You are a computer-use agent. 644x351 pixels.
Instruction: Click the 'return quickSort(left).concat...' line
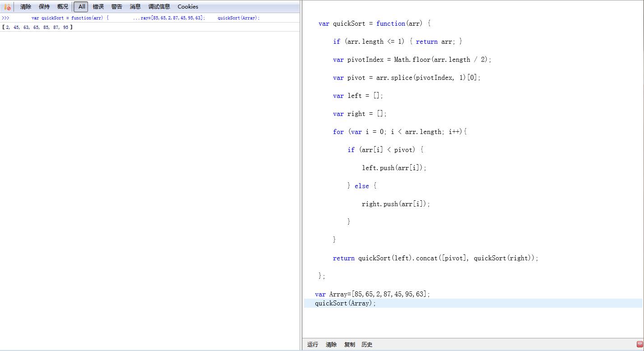436,258
